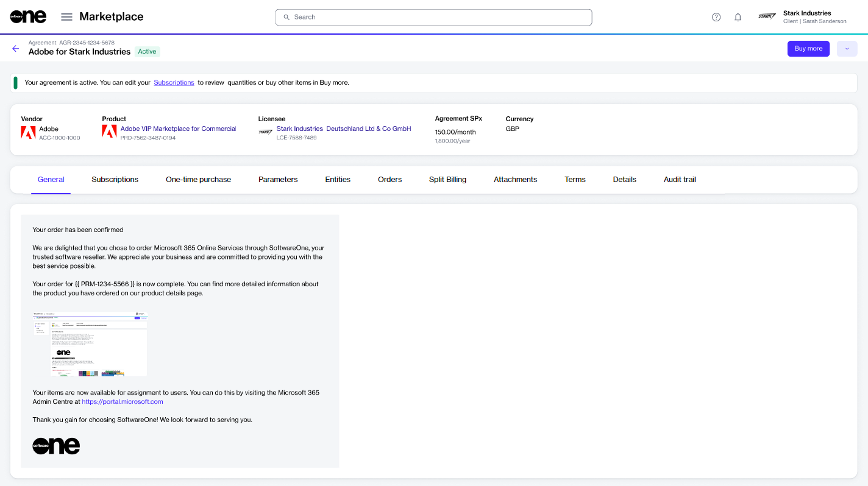The height and width of the screenshot is (486, 868).
Task: Click the Buy more button
Action: coord(808,49)
